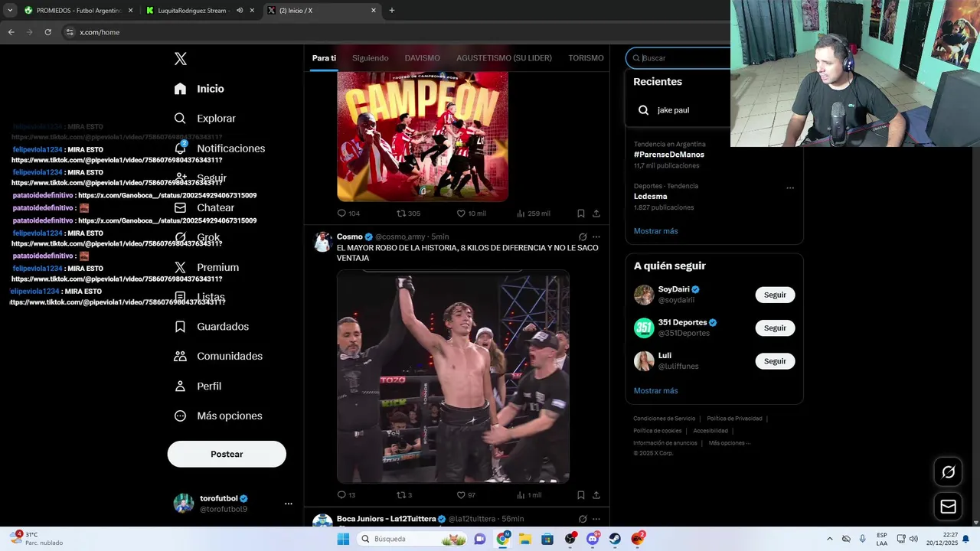Mute the LuquitaRodriguez Stream tab audio
This screenshot has height=551, width=980.
point(240,11)
